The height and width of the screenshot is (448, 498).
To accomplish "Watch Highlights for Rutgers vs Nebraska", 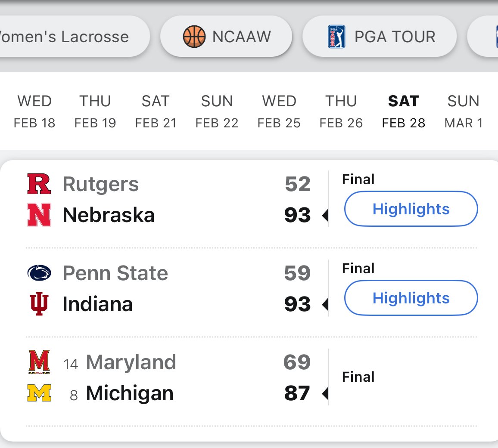I will coord(411,209).
